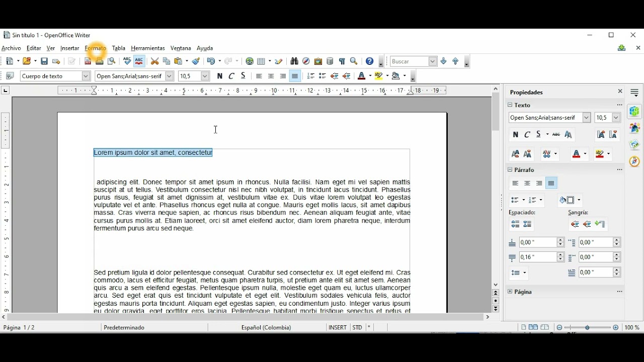Toggle Underline (S) in formatting toolbar
The height and width of the screenshot is (362, 644).
(244, 76)
